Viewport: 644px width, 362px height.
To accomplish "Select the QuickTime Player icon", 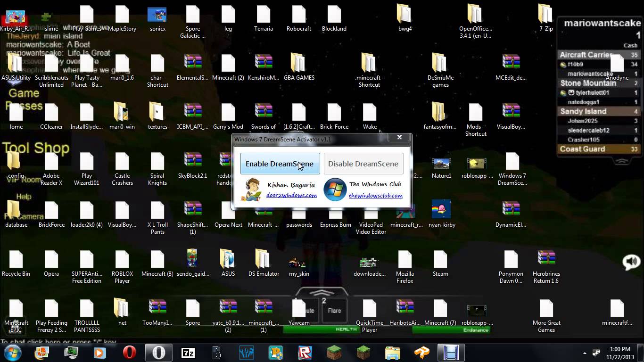I will 370,316.
